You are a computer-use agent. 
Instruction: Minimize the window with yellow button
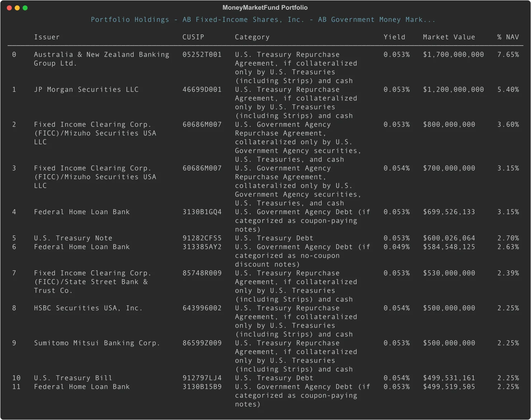point(17,8)
